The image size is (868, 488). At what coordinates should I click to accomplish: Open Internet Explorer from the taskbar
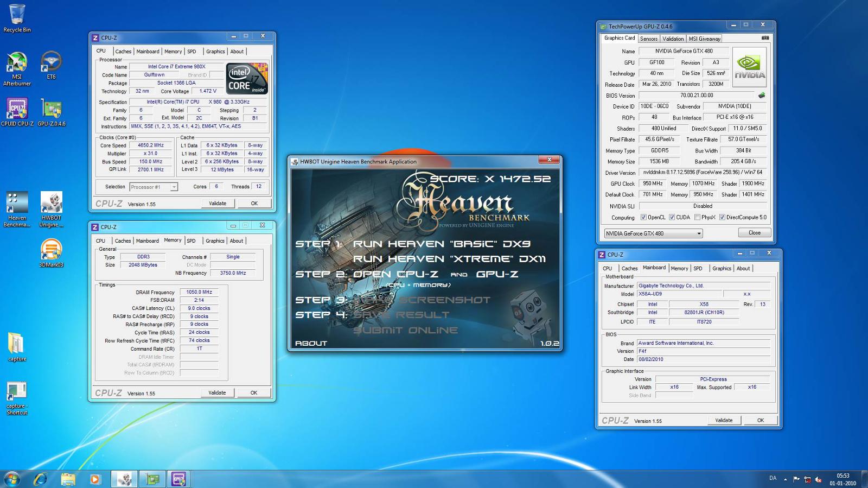41,479
